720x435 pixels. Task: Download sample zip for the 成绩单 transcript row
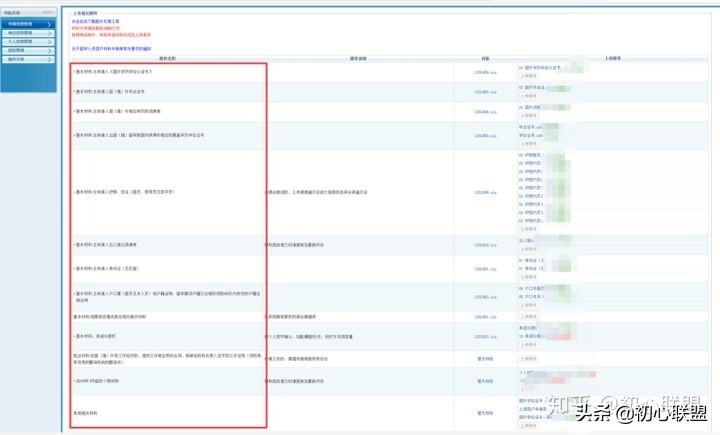(485, 112)
